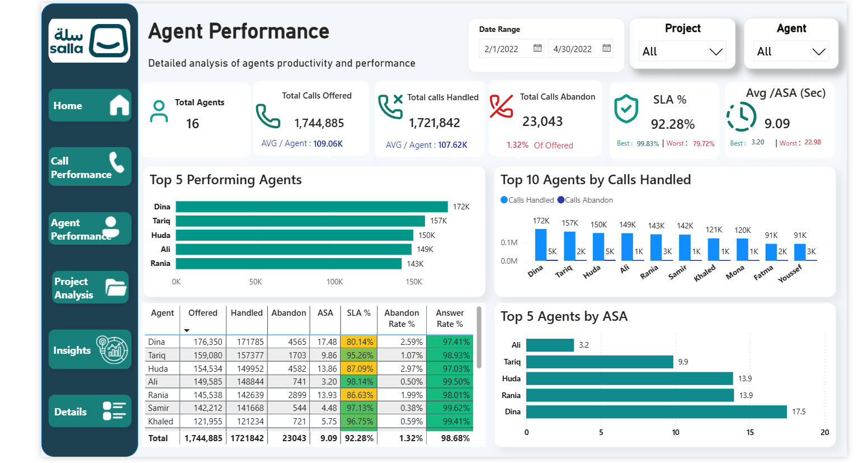Click the Total Calls Abandon crossed-phone icon

click(x=501, y=106)
